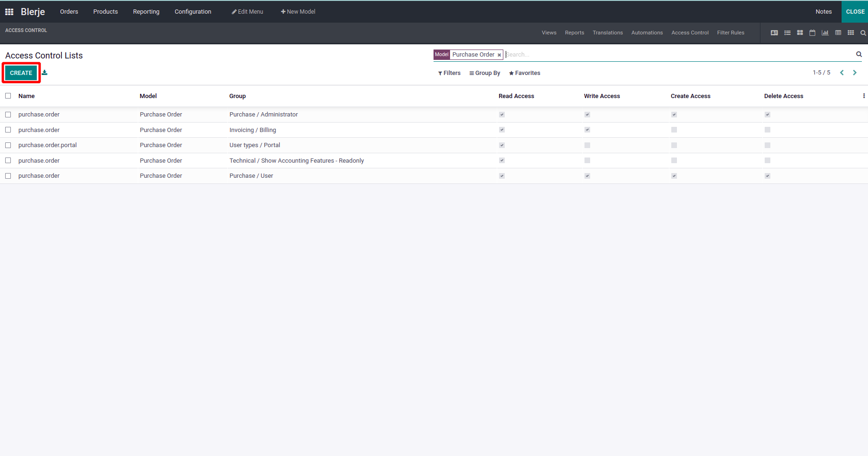Click the CREATE button
Image resolution: width=868 pixels, height=456 pixels.
tap(21, 73)
